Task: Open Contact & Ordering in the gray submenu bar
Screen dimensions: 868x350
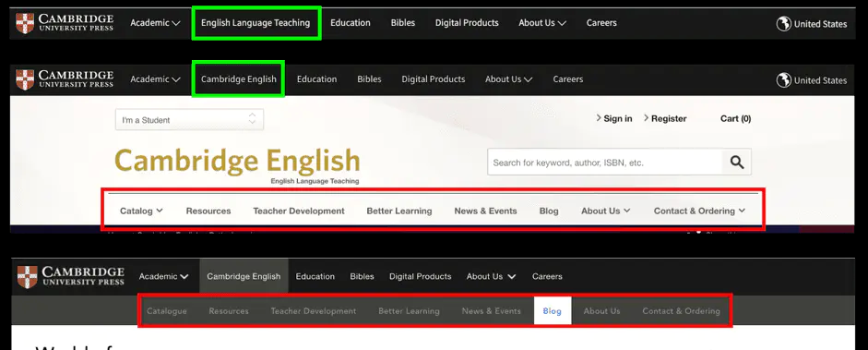Action: (681, 310)
